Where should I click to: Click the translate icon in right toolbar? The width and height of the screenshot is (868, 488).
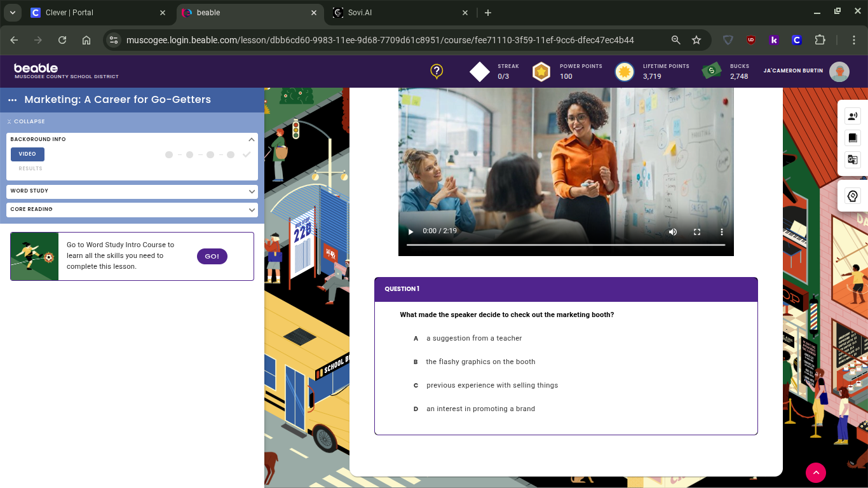pos(853,159)
